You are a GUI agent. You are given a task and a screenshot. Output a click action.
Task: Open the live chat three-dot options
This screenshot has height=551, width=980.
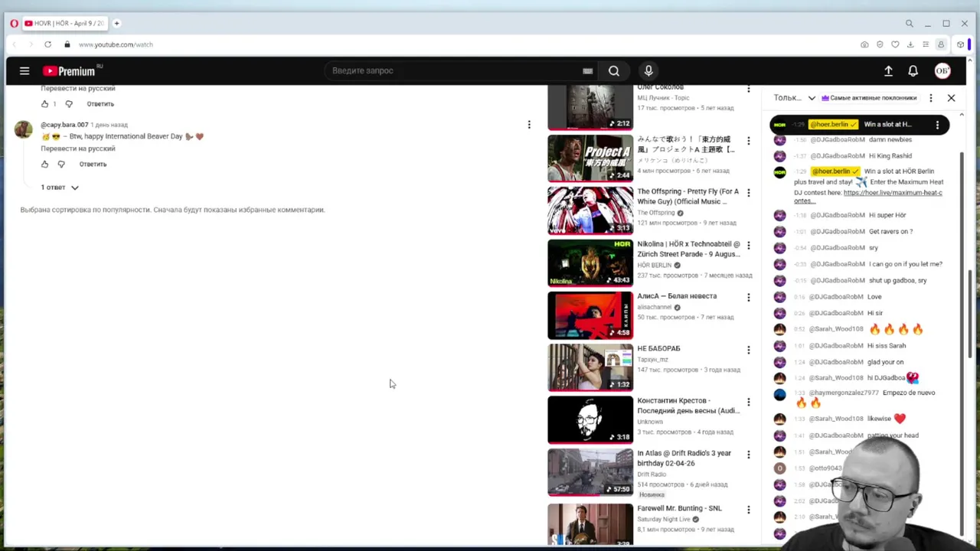(931, 98)
